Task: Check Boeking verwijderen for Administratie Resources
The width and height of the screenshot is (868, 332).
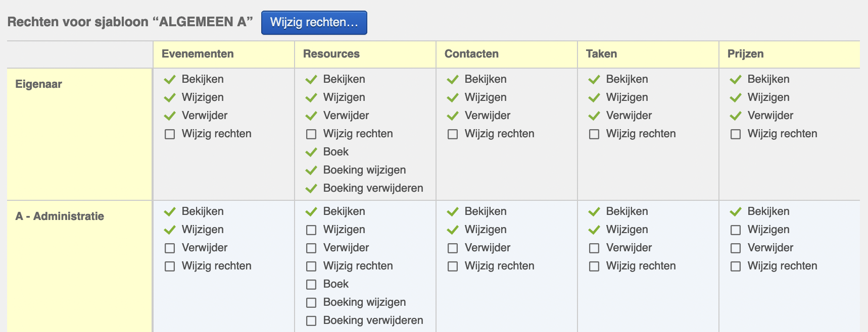Action: click(311, 321)
